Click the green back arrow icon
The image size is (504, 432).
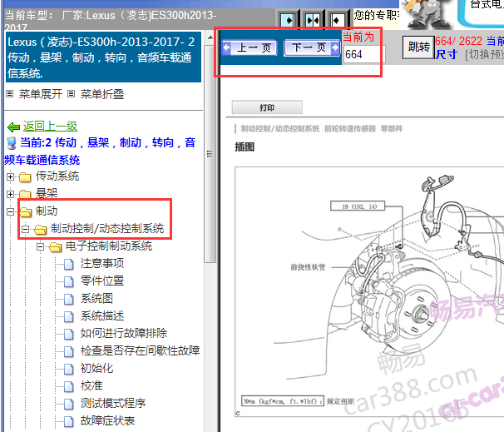pyautogui.click(x=13, y=127)
